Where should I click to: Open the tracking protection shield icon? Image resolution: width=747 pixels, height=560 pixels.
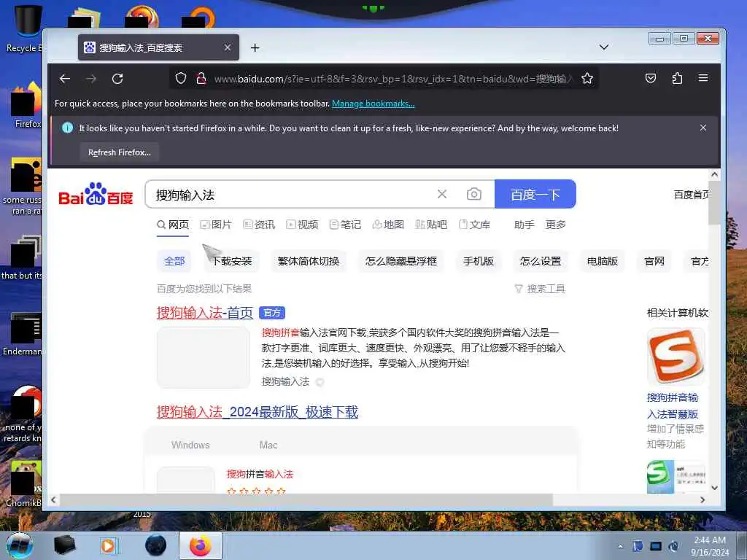coord(181,78)
